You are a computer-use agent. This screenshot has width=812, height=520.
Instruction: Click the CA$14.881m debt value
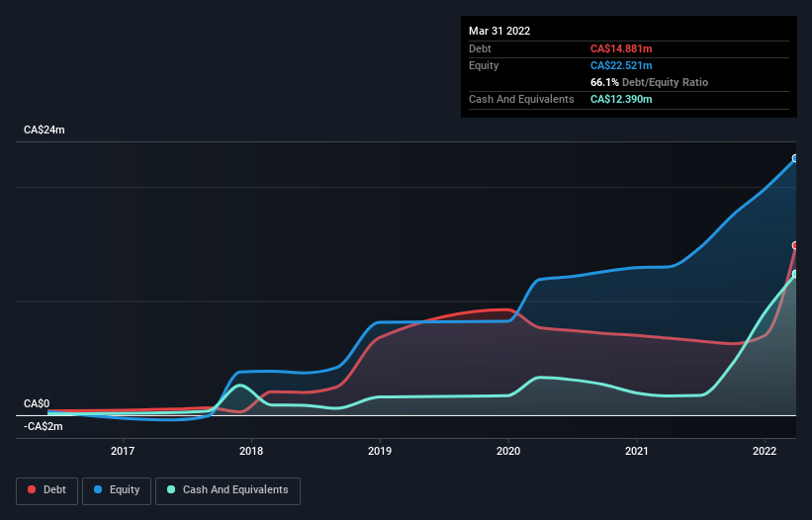(621, 48)
